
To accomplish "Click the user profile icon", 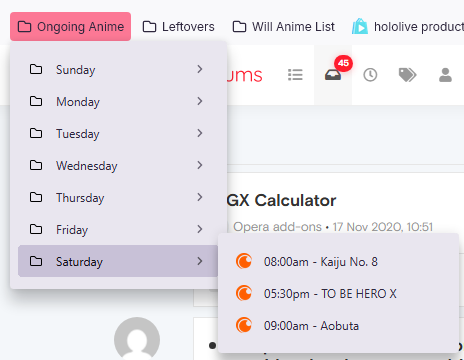I will [x=445, y=75].
